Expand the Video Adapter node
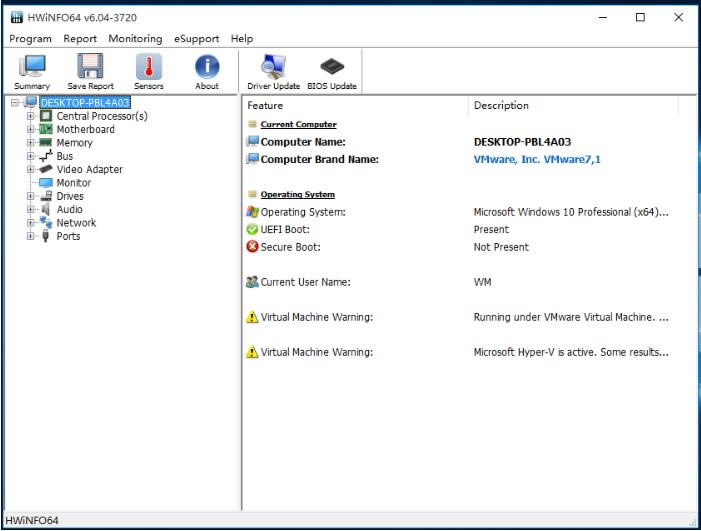 tap(30, 169)
